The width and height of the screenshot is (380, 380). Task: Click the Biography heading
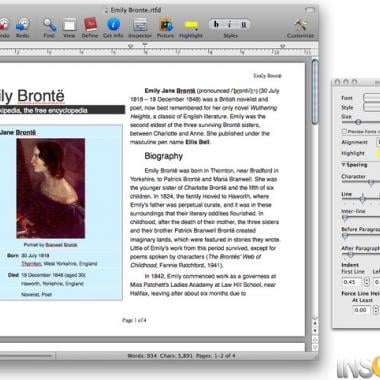coord(164,156)
